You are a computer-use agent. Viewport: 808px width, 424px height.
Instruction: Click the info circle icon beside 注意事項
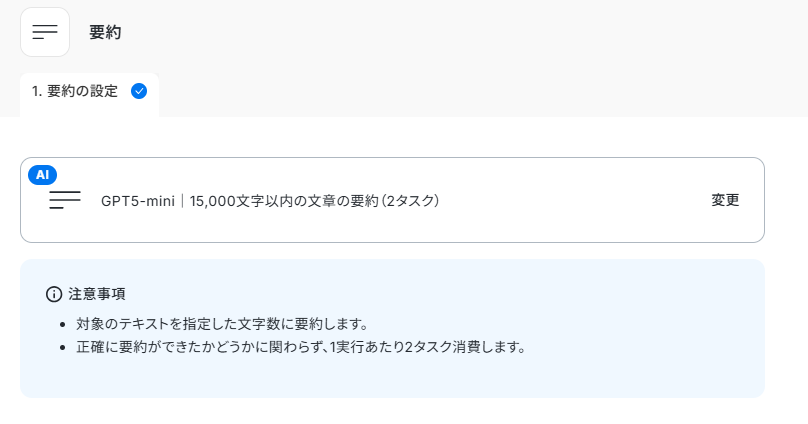pos(54,294)
